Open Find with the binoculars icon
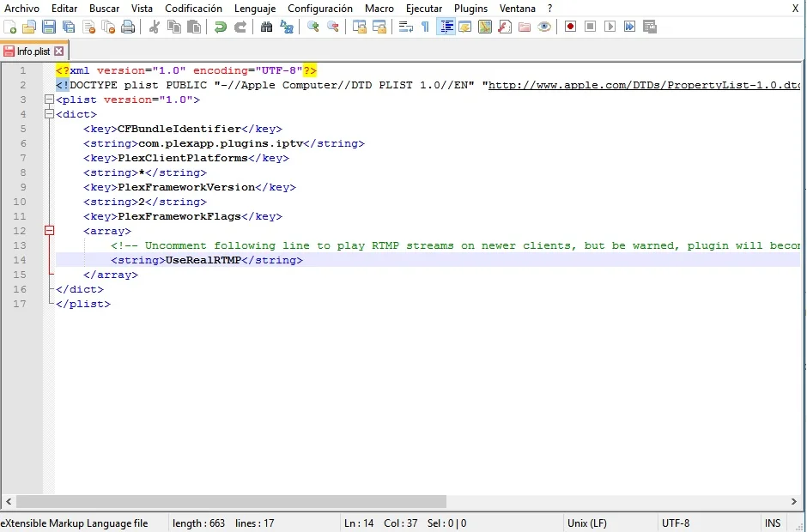The image size is (807, 532). (x=266, y=27)
